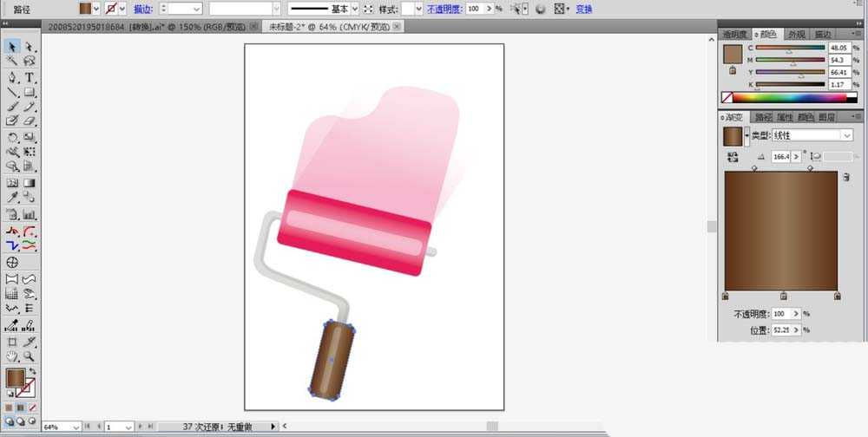Click the rightmost gradient color stop
The width and height of the screenshot is (868, 437).
click(837, 296)
